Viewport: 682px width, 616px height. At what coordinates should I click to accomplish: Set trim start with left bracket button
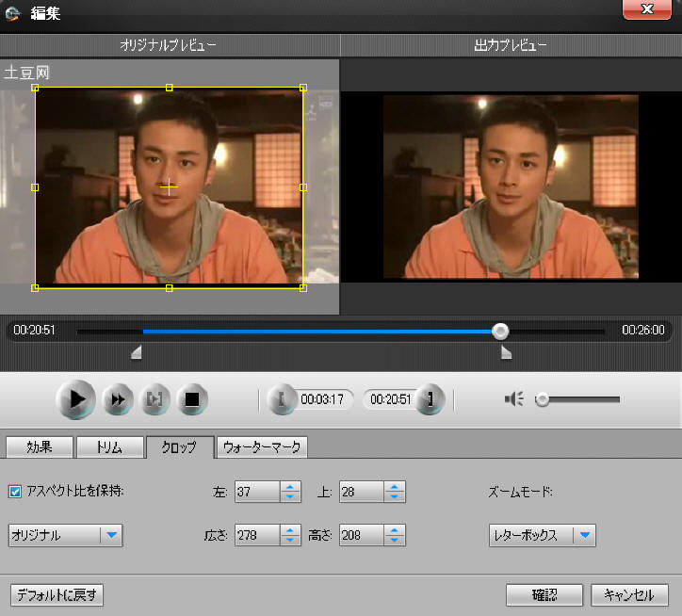click(282, 399)
